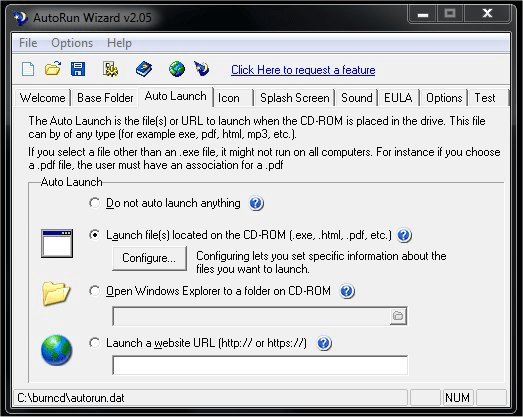Select the Auto Launch tab
Viewport: 523px width, 417px height.
click(175, 96)
